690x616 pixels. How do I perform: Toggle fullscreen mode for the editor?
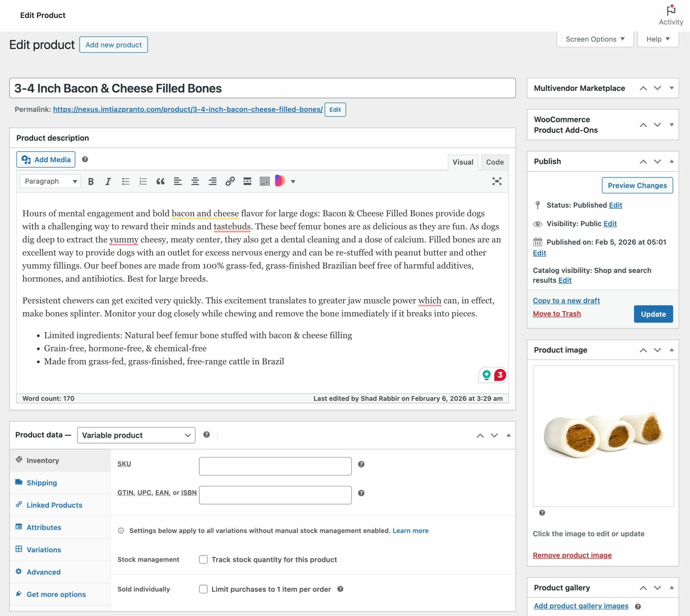(497, 181)
